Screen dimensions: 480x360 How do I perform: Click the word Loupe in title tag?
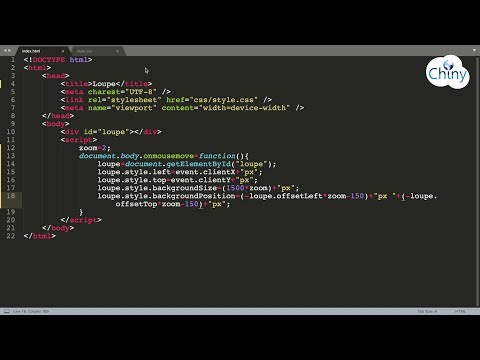(104, 84)
